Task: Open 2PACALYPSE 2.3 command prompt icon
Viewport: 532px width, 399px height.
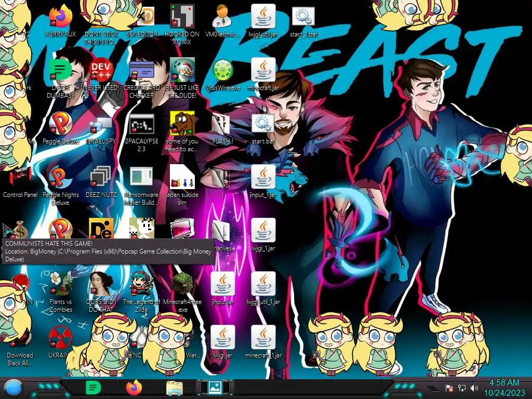Action: [x=141, y=124]
